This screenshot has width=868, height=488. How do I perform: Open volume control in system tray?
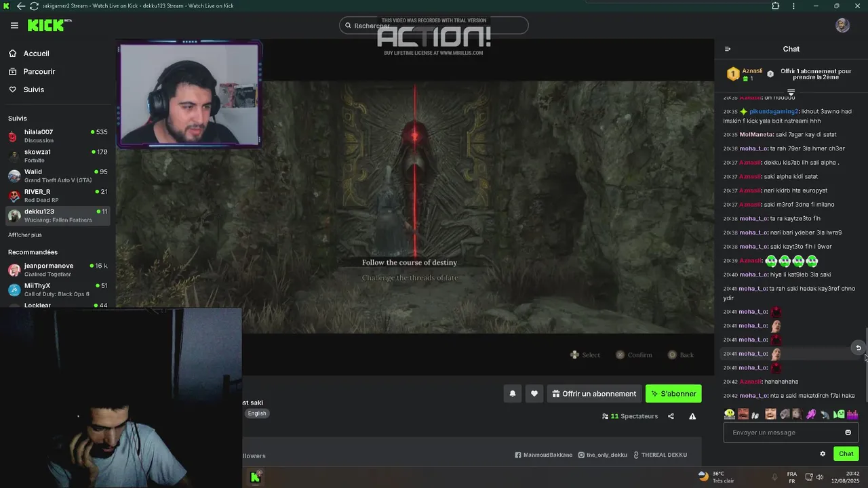(819, 477)
